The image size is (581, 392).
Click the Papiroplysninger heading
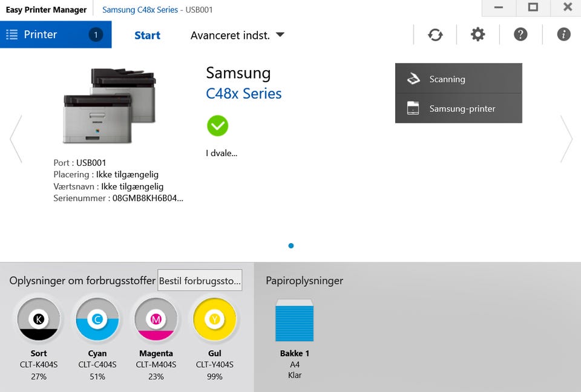pos(304,281)
